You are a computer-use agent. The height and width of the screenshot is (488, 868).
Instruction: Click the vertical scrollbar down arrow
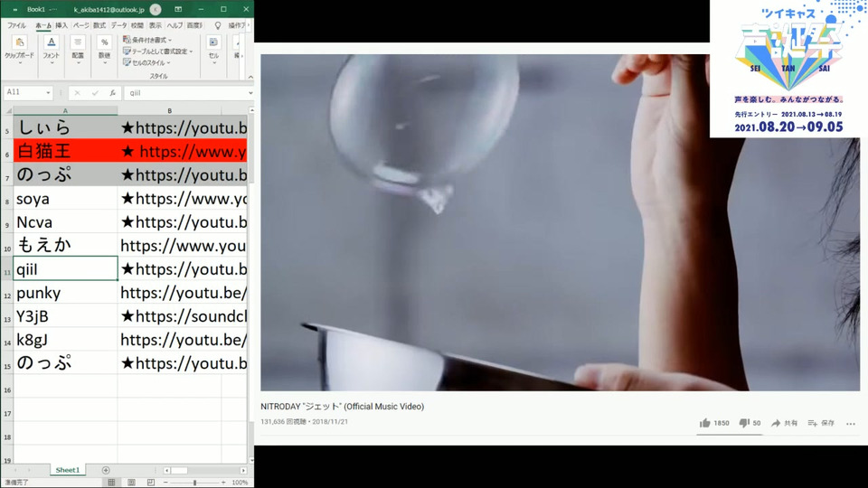coord(251,460)
